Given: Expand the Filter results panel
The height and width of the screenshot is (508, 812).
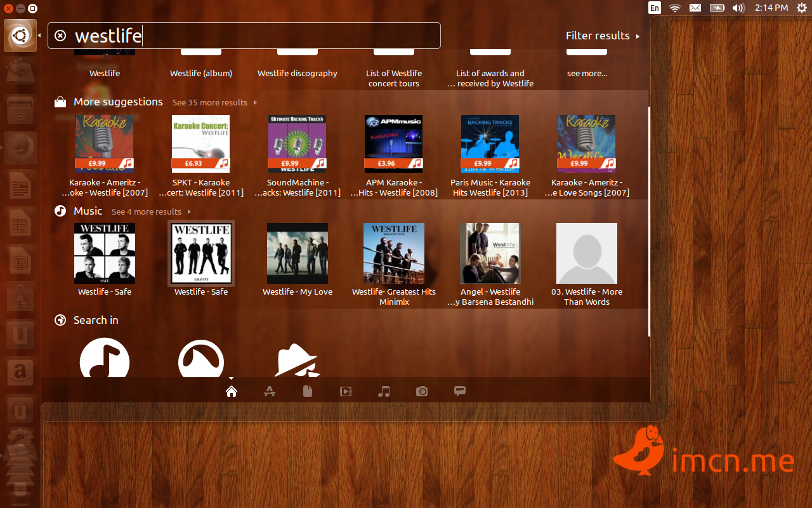Looking at the screenshot, I should [x=603, y=36].
